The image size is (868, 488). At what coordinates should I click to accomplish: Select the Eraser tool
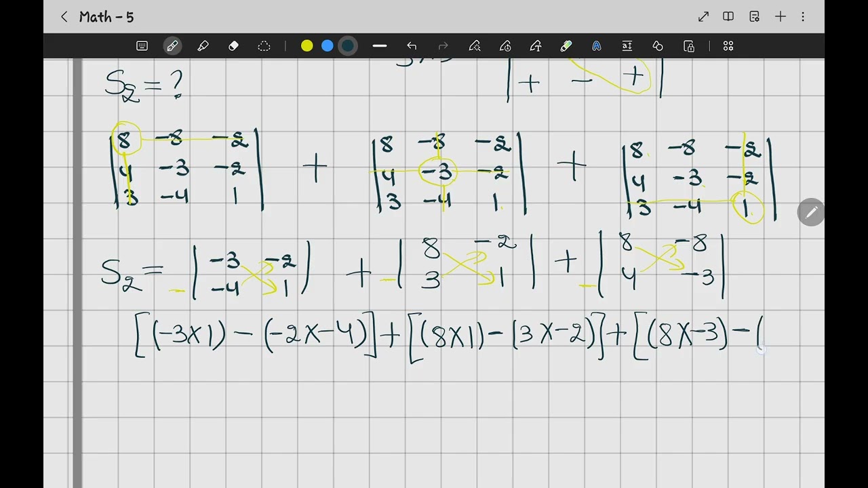[233, 46]
